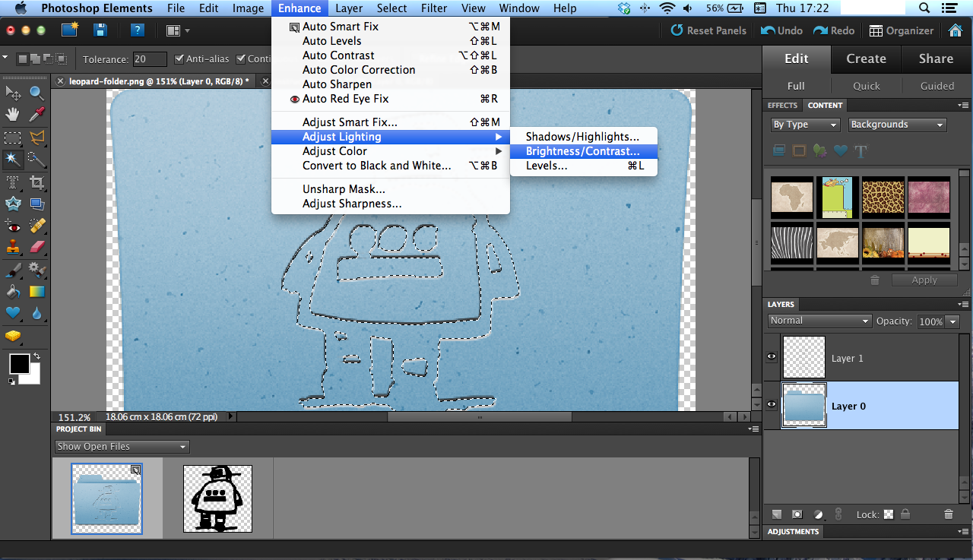Filter content by Frames icon

pyautogui.click(x=799, y=150)
